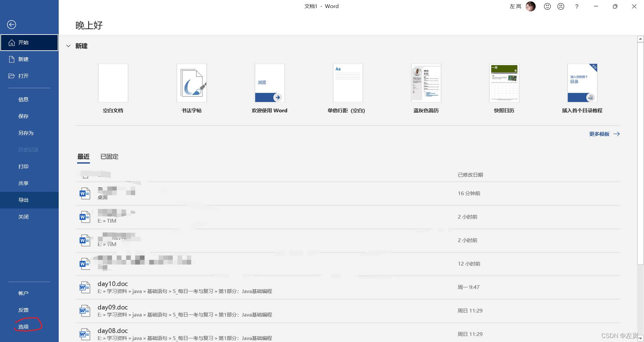Click the 更多模板 link
This screenshot has width=644, height=342.
pos(604,134)
